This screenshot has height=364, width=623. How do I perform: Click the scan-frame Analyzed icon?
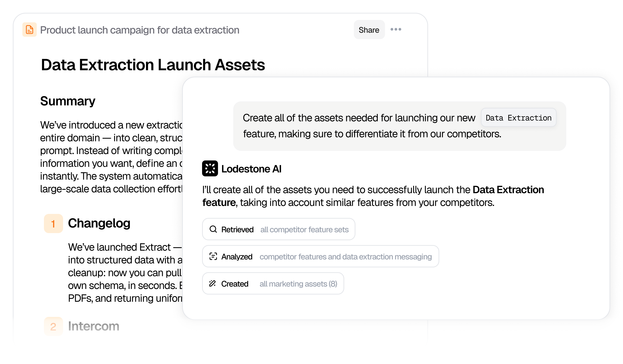[213, 256]
